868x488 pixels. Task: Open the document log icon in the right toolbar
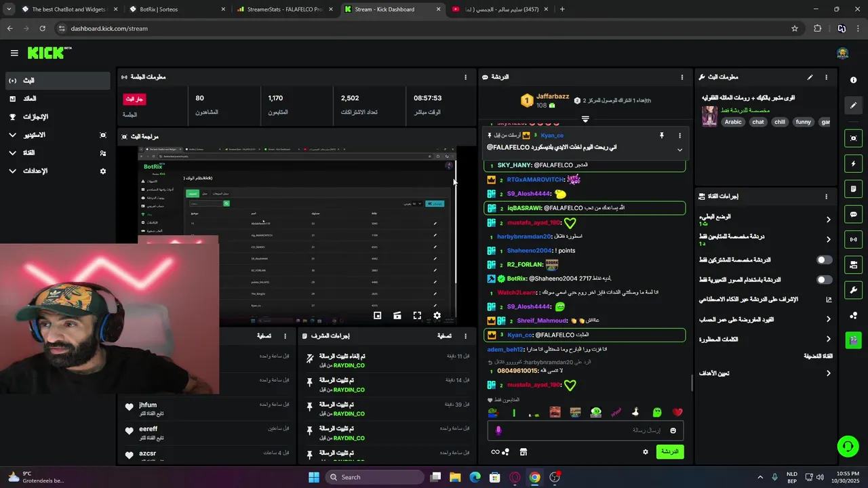(x=853, y=188)
